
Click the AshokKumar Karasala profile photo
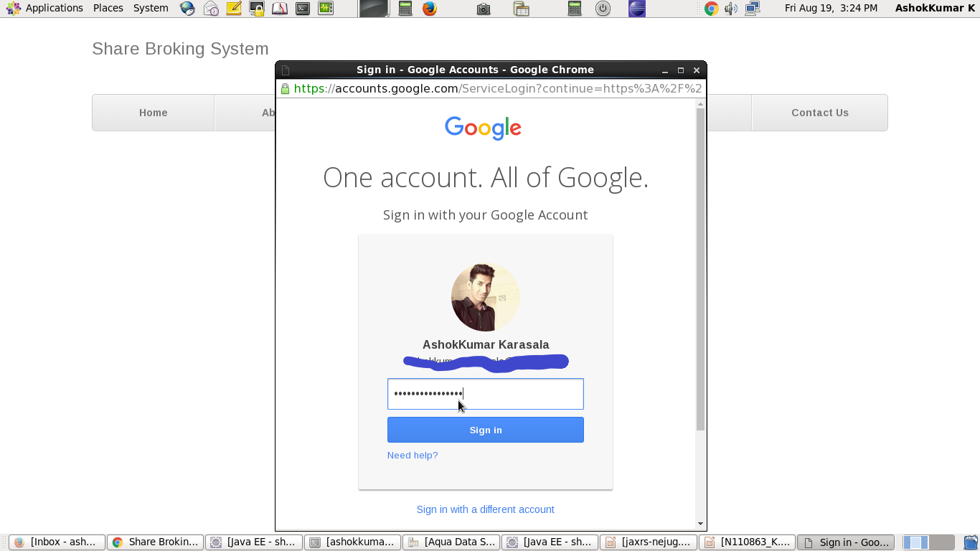(486, 297)
